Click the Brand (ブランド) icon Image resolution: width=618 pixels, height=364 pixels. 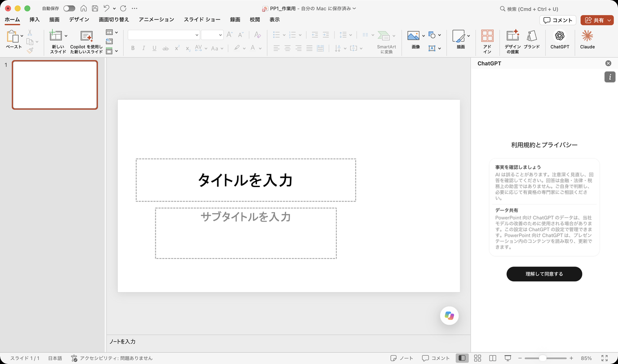[x=531, y=36]
